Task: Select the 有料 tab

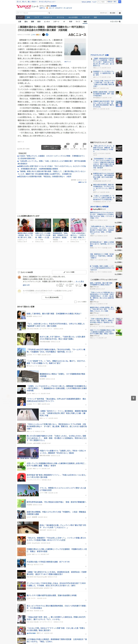Action: point(95,17)
